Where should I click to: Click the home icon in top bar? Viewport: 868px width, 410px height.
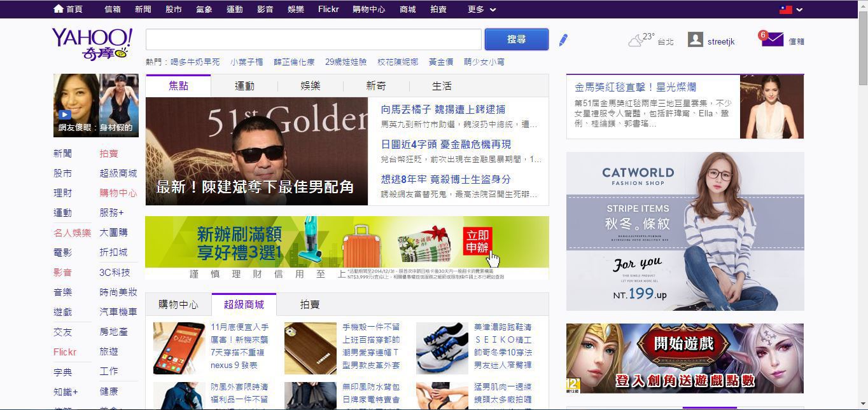click(x=59, y=9)
